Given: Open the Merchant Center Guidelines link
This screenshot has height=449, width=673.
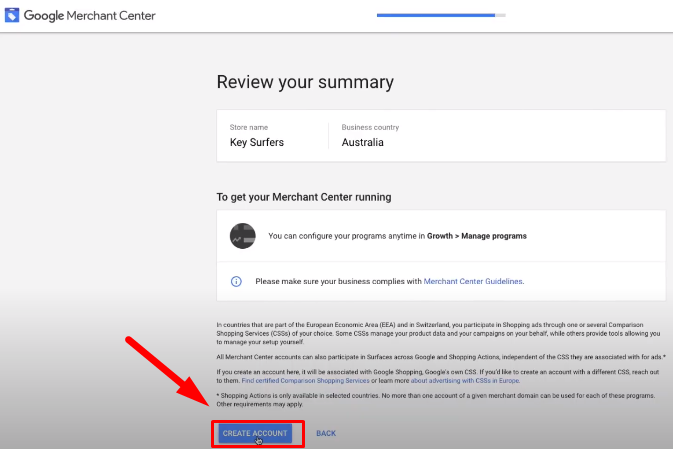Looking at the screenshot, I should (x=474, y=282).
